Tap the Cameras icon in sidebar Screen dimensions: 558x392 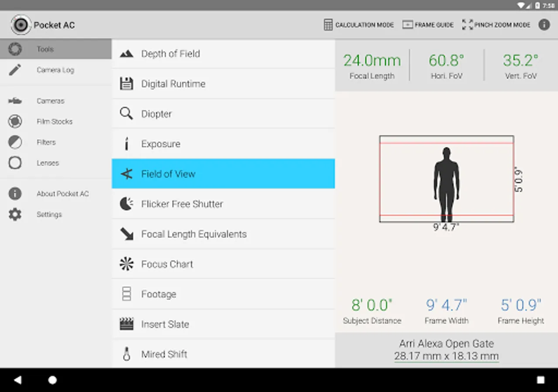click(15, 101)
